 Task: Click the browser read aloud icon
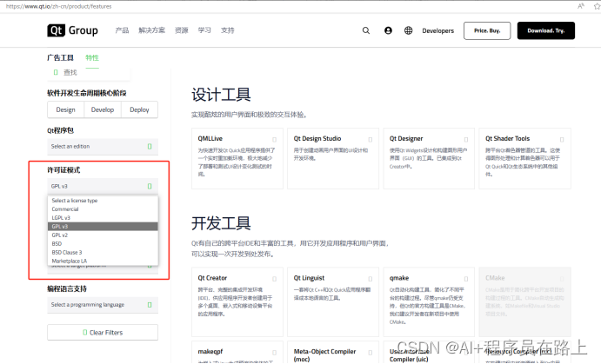581,6
